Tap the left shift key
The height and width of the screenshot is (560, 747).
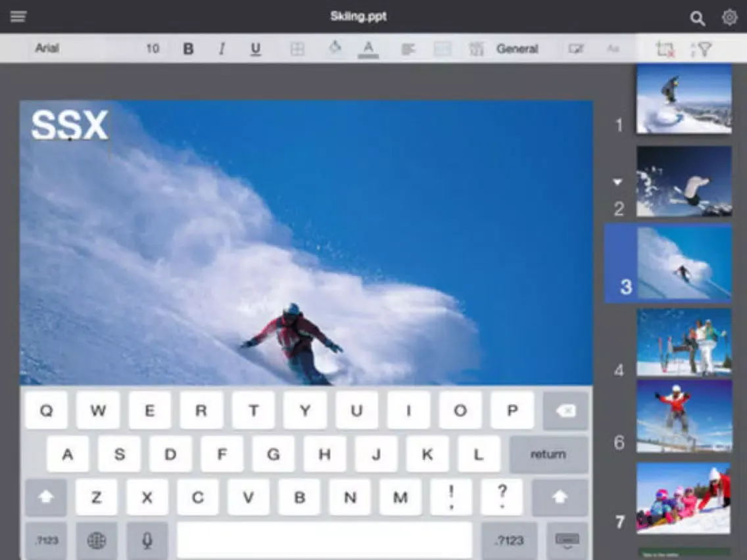click(46, 497)
